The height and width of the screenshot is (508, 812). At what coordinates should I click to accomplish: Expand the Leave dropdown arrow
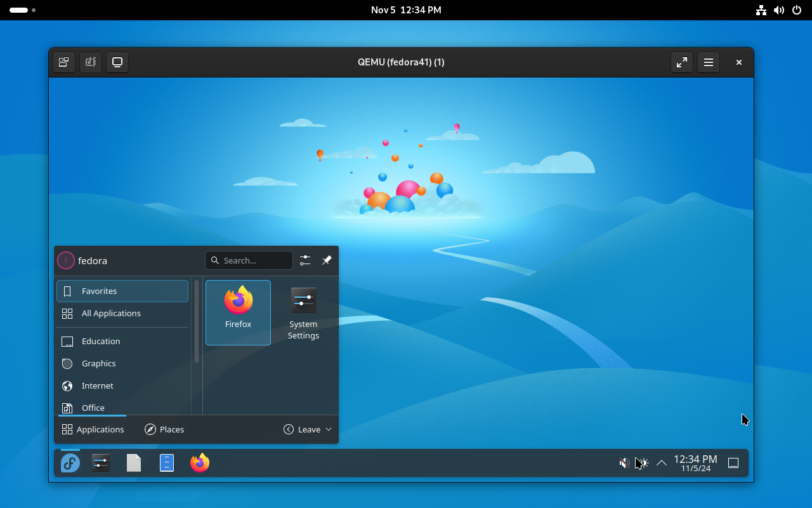[x=329, y=429]
